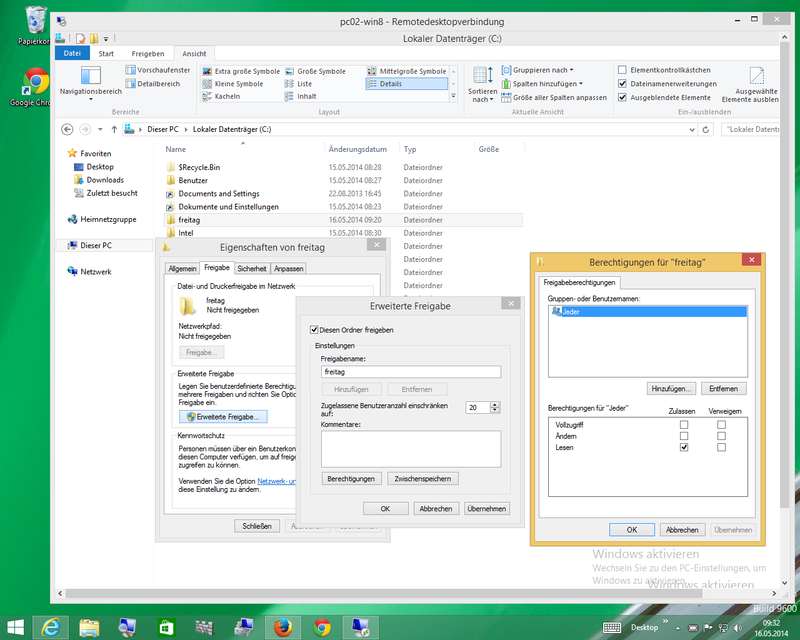Viewport: 800px width, 640px height.
Task: Uncheck Diesen Ordner freigeben
Action: point(313,329)
